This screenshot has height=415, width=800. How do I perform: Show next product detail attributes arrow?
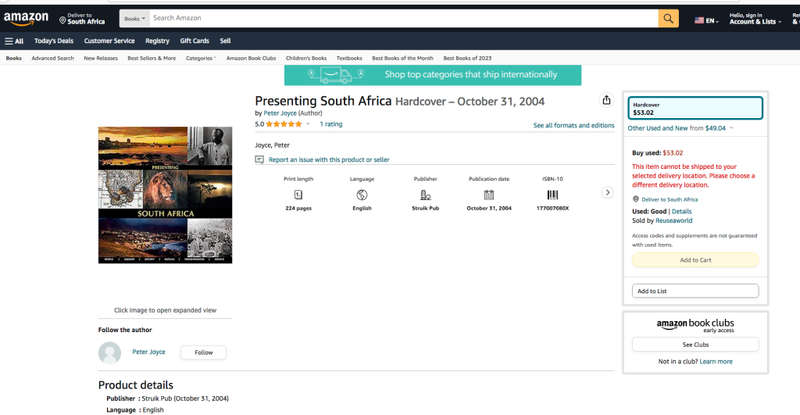(607, 192)
